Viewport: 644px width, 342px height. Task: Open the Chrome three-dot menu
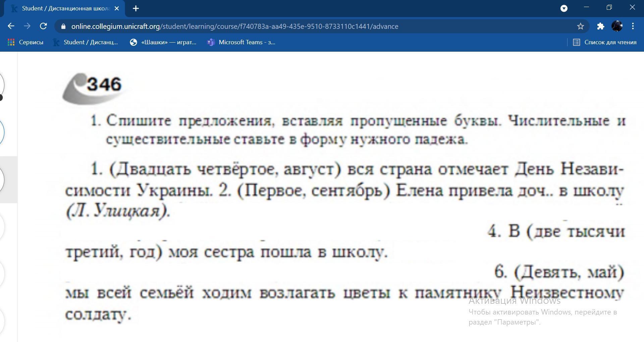coord(633,26)
